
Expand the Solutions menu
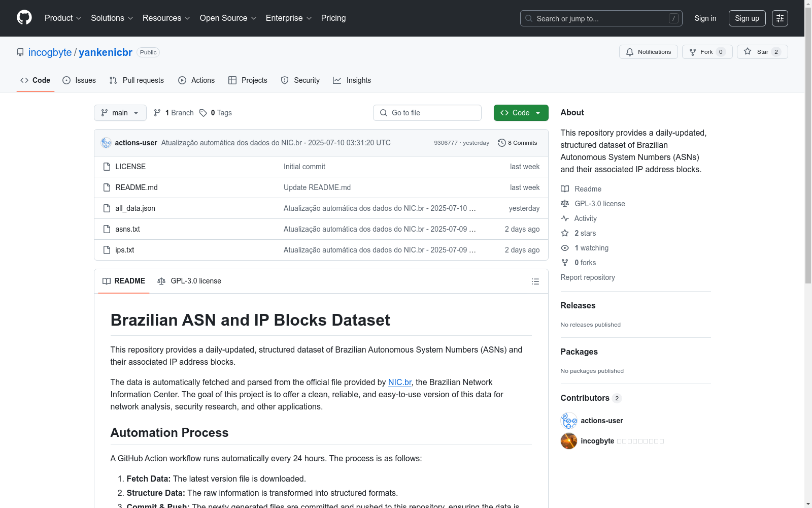point(112,18)
